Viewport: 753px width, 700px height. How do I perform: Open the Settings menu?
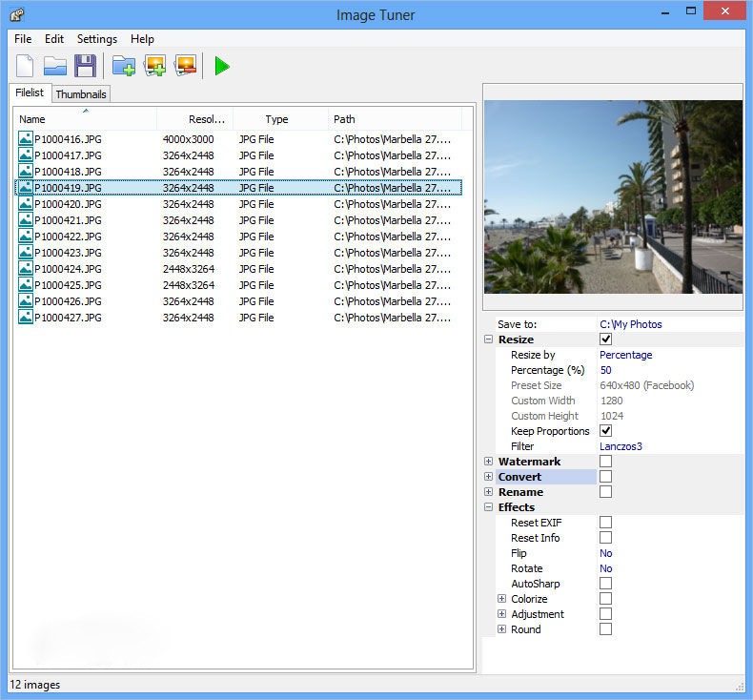click(x=97, y=39)
